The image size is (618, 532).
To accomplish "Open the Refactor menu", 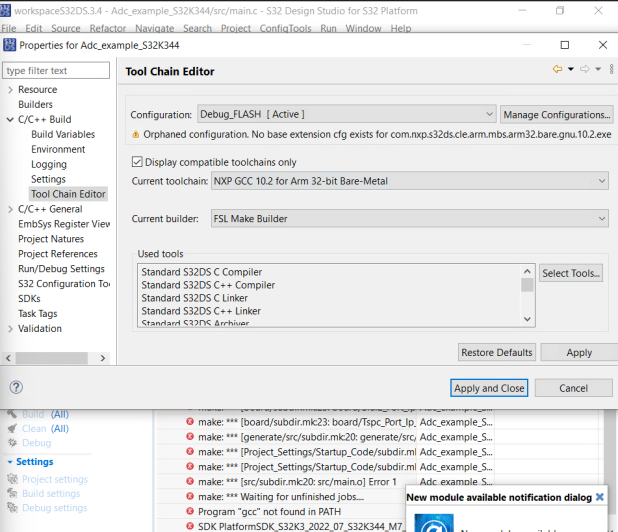I will 108,28.
